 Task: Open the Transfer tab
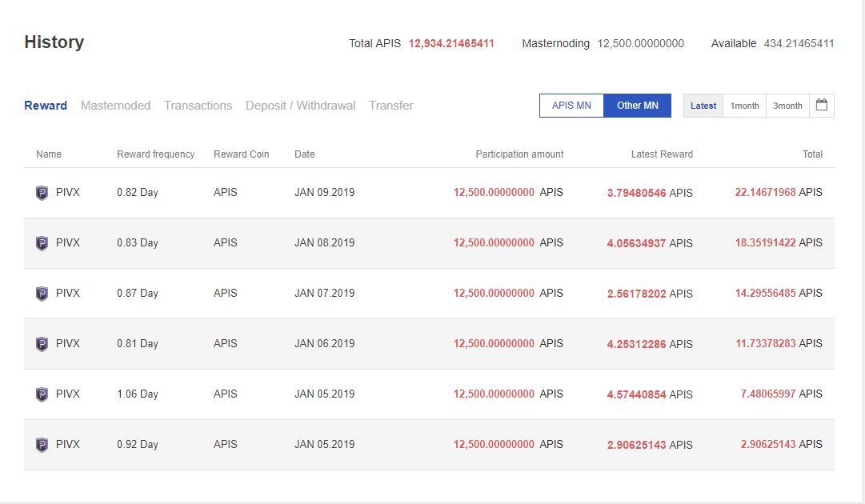point(390,106)
